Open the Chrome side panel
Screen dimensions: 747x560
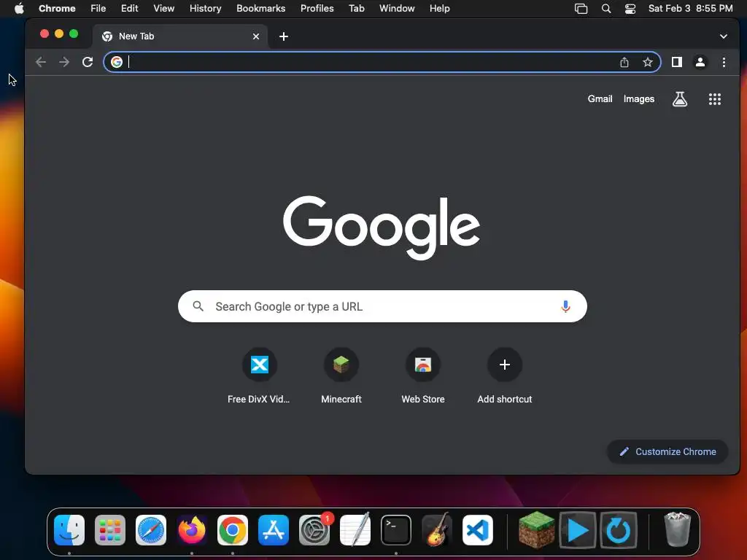pyautogui.click(x=677, y=62)
